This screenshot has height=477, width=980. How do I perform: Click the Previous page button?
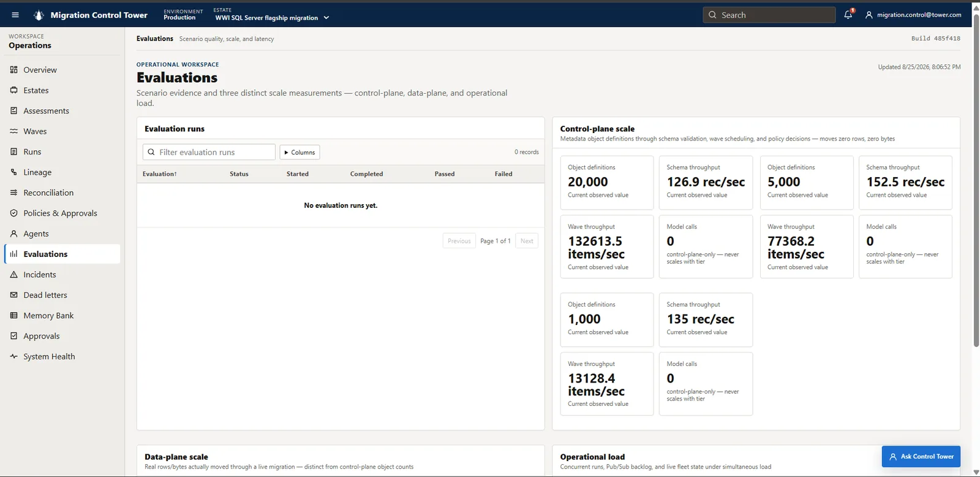coord(459,241)
